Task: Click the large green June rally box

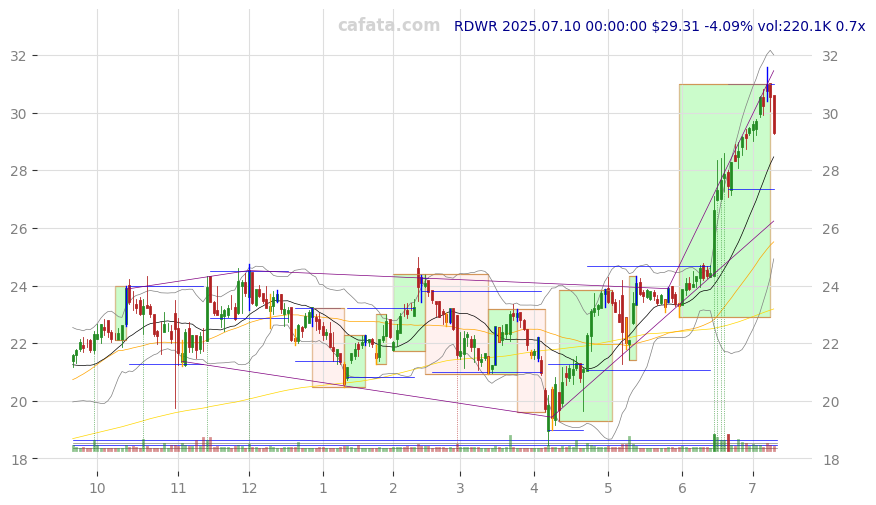Action: (725, 201)
